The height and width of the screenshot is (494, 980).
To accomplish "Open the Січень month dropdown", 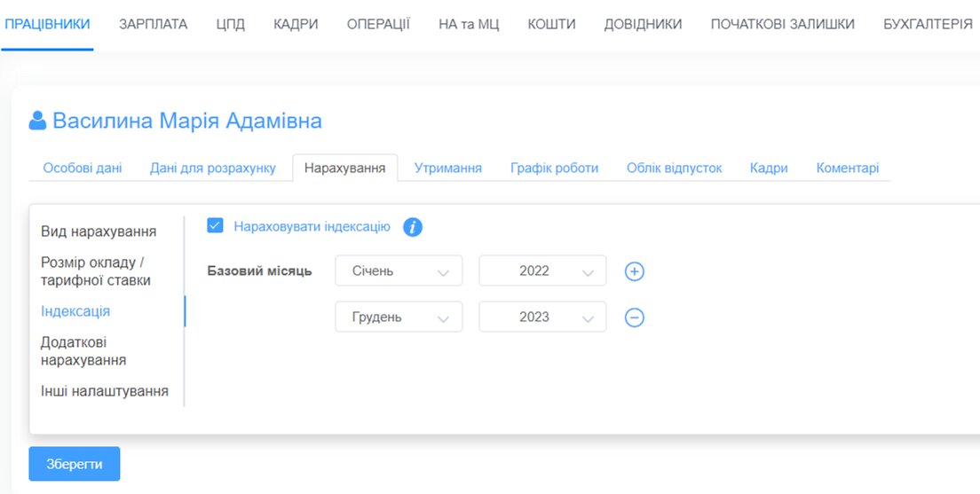I will [x=399, y=271].
